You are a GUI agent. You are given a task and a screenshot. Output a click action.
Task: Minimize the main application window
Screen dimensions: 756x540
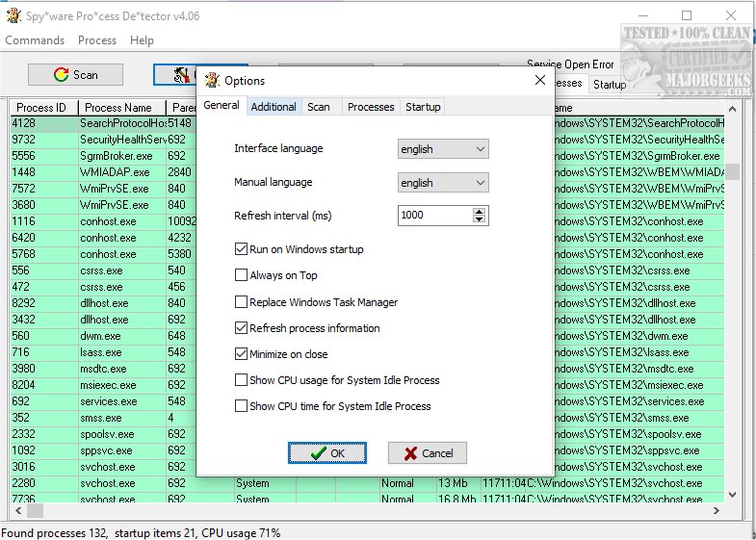[643, 15]
